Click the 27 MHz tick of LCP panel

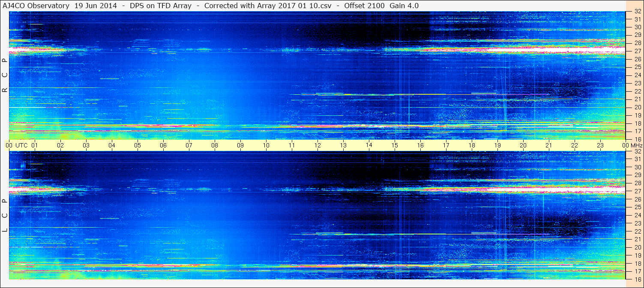(638, 191)
